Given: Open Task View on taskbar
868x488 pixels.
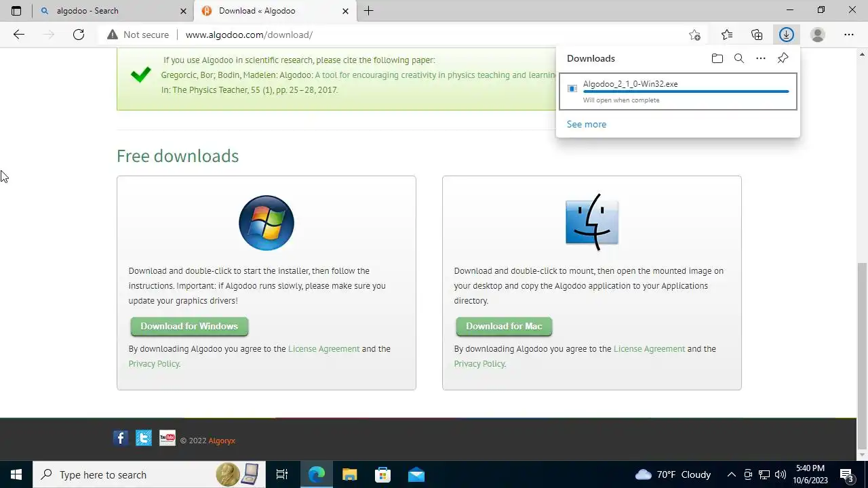Looking at the screenshot, I should 282,474.
